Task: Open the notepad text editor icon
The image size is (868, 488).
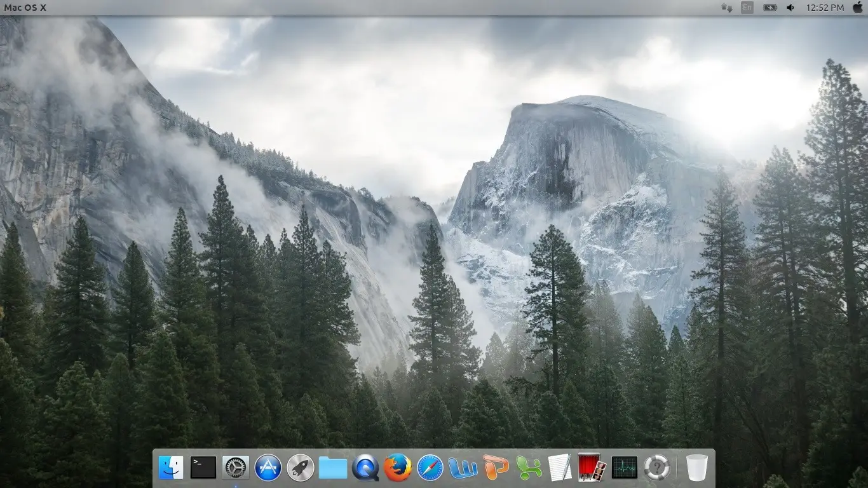Action: click(x=560, y=468)
